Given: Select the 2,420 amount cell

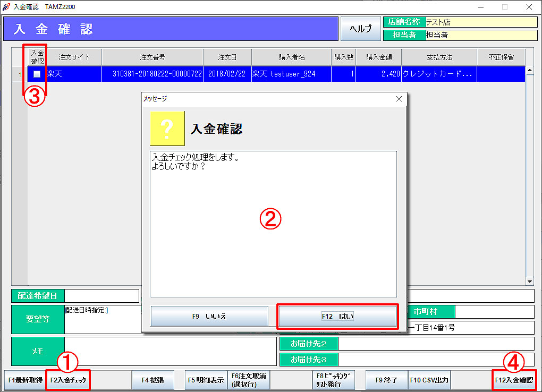Looking at the screenshot, I should pyautogui.click(x=379, y=74).
